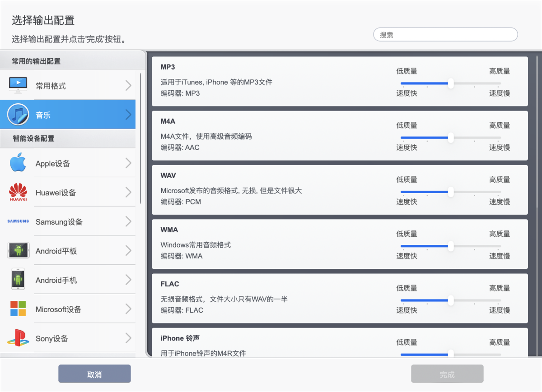
Task: Select the Sony PlayStation logo icon
Action: [18, 338]
